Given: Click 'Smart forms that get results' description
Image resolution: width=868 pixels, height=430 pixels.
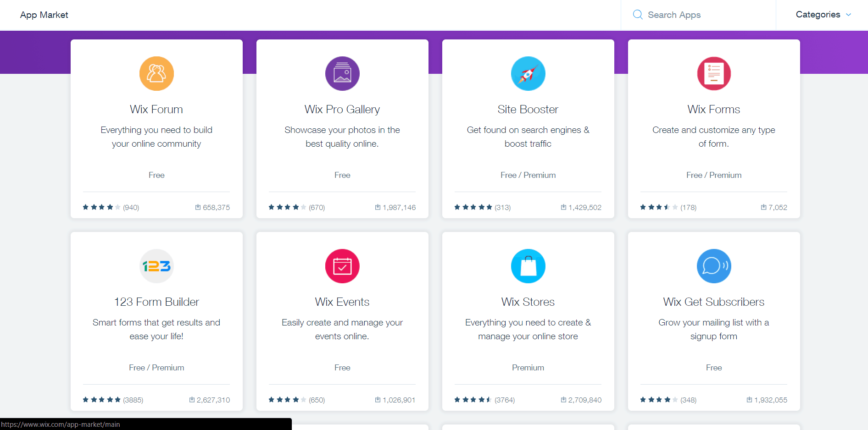Looking at the screenshot, I should point(156,329).
